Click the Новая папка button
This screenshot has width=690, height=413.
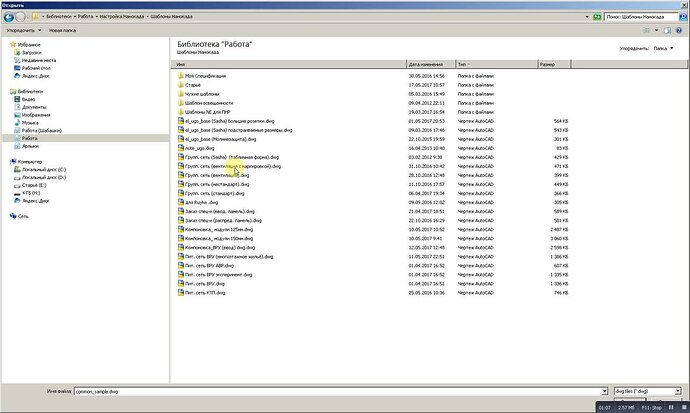(63, 31)
